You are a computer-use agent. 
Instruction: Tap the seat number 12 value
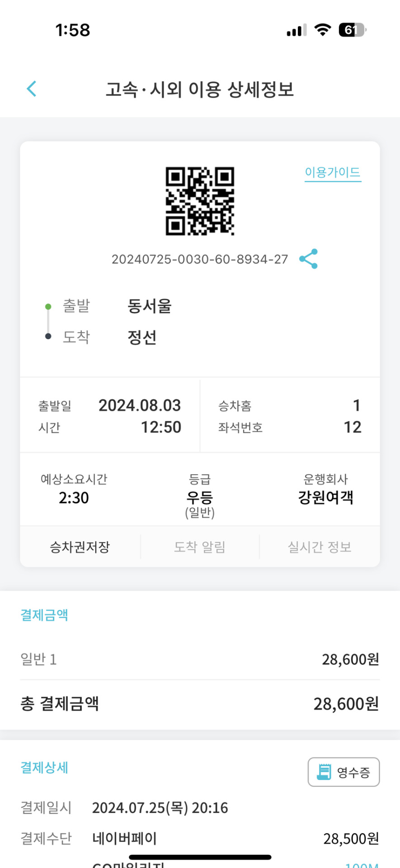(x=353, y=427)
